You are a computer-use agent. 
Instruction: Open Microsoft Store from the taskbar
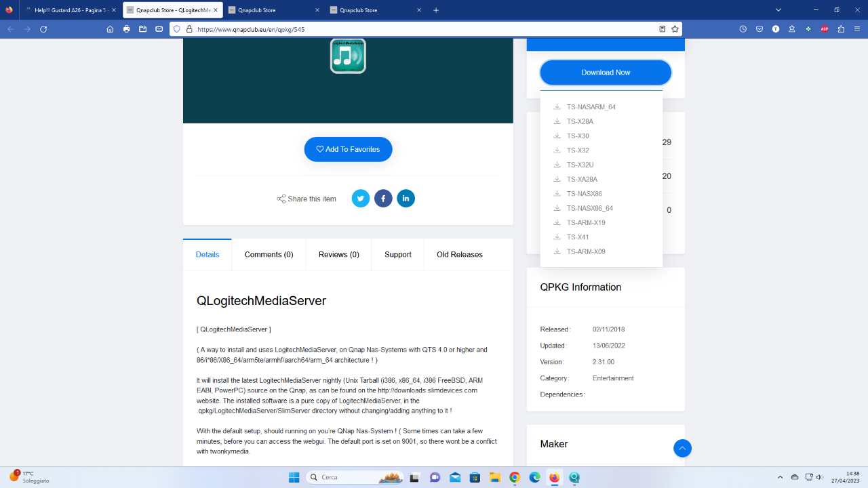[475, 477]
